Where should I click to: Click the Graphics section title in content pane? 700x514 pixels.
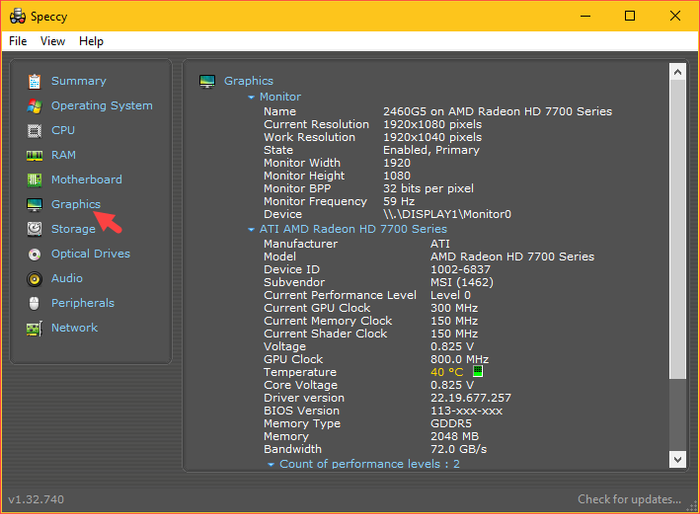pos(249,81)
